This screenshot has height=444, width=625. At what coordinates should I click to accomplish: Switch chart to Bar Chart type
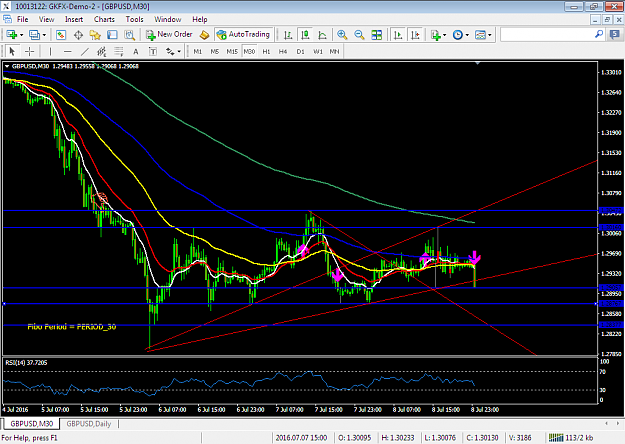tap(288, 35)
